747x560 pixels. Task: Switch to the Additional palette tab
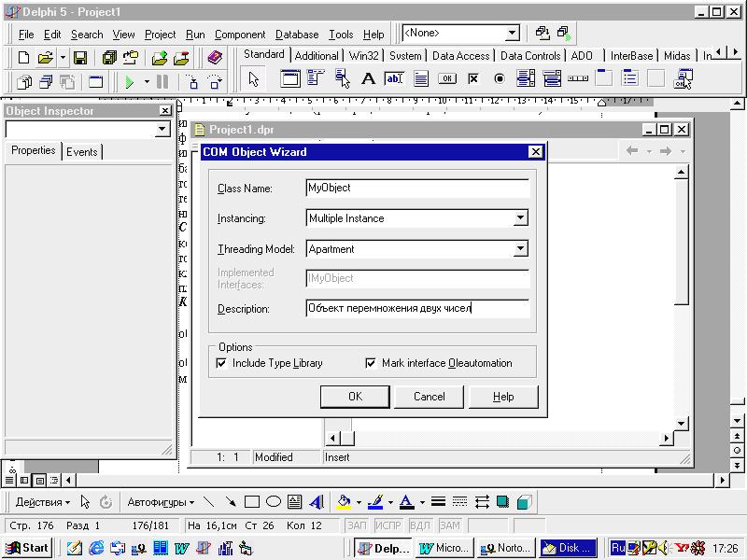click(x=317, y=56)
